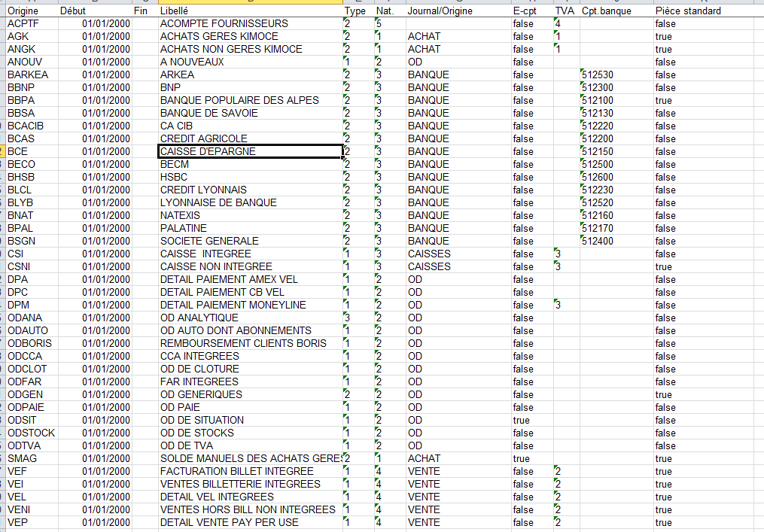Screen dimensions: 764x532
Task: Click the Libellé column header
Action: [x=175, y=11]
